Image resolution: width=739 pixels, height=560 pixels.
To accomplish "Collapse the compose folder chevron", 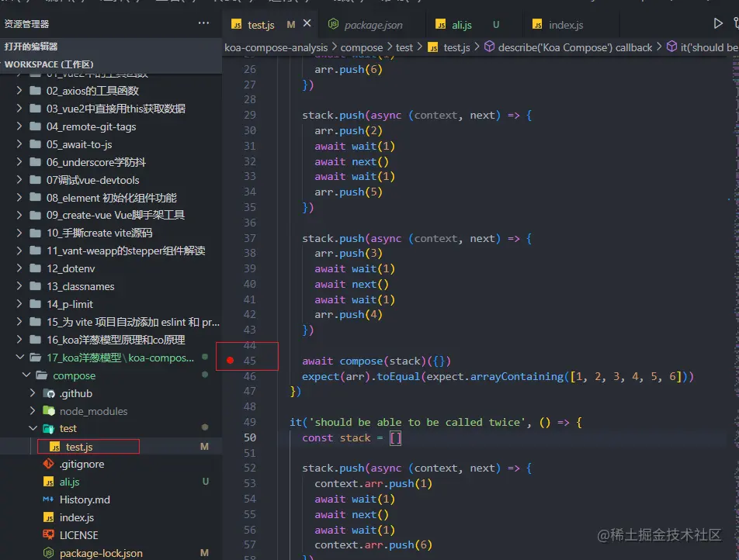I will (26, 375).
